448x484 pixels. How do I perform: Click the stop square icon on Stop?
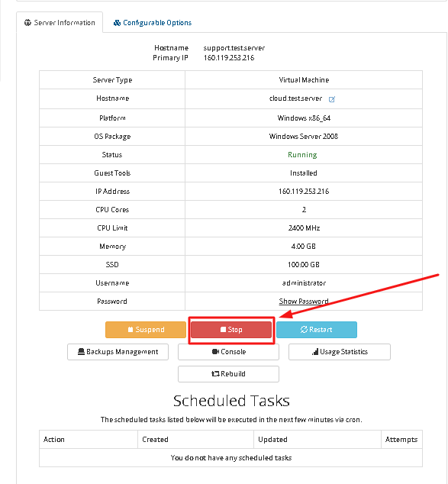(x=223, y=329)
